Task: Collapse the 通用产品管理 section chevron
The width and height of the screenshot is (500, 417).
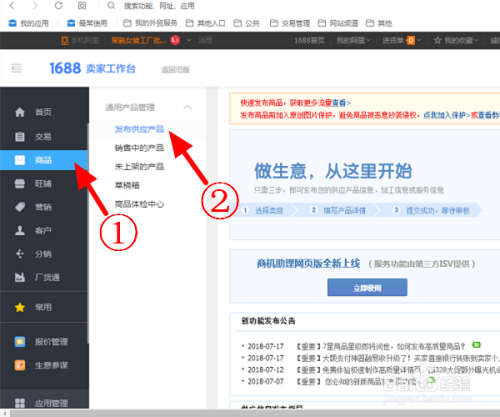Action: (x=188, y=107)
